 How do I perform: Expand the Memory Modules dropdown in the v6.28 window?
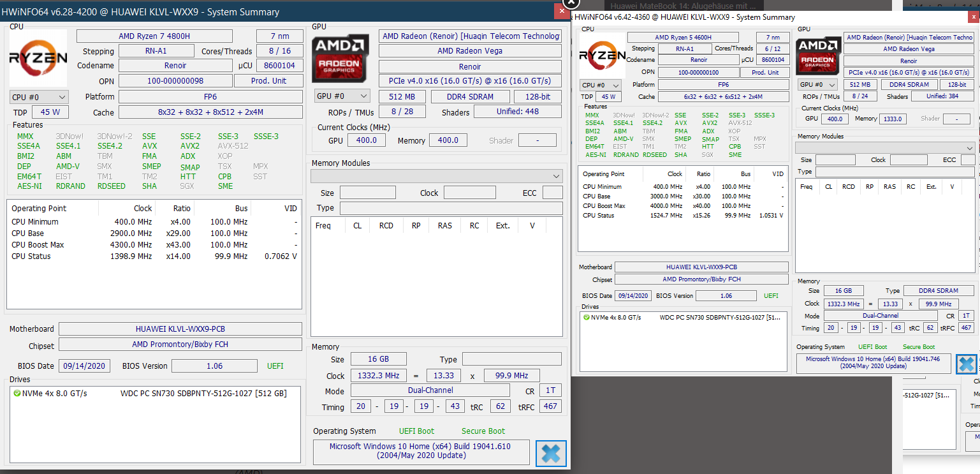437,175
